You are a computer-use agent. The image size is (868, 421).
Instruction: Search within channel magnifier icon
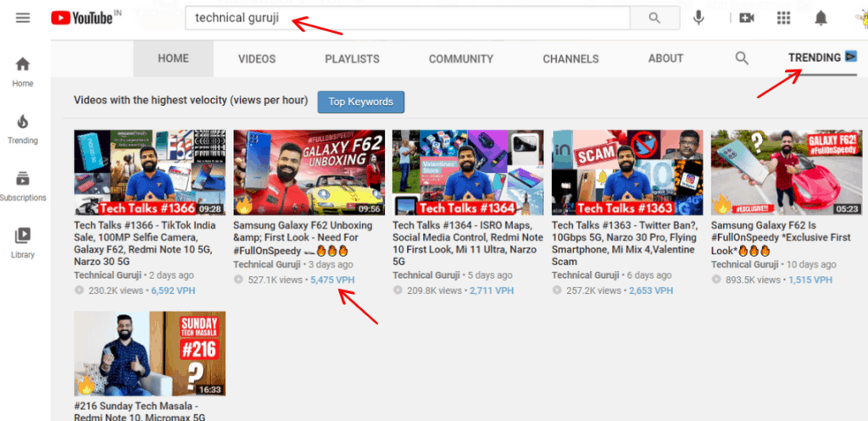coord(742,58)
